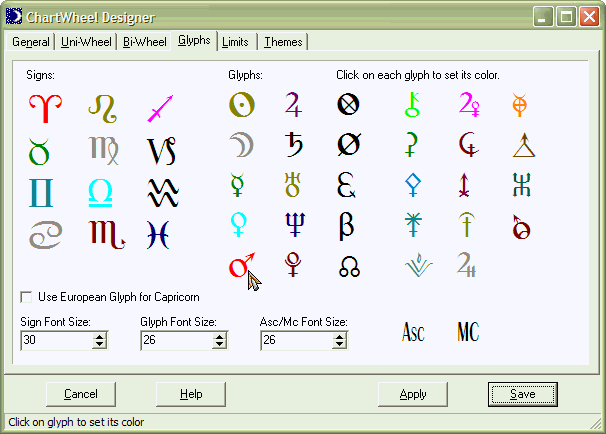Decrease the Glyph Font Size value
The width and height of the screenshot is (606, 434).
coord(220,345)
